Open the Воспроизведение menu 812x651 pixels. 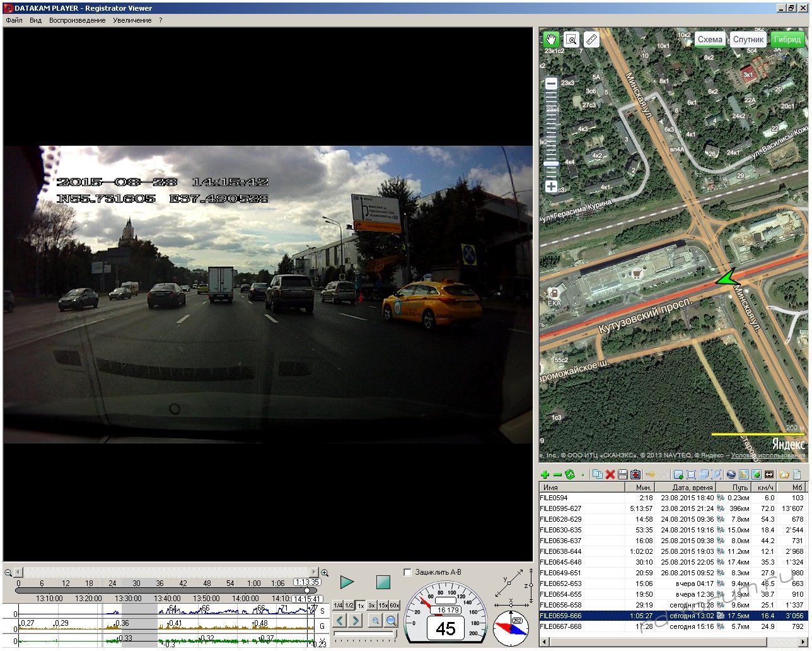(x=78, y=20)
